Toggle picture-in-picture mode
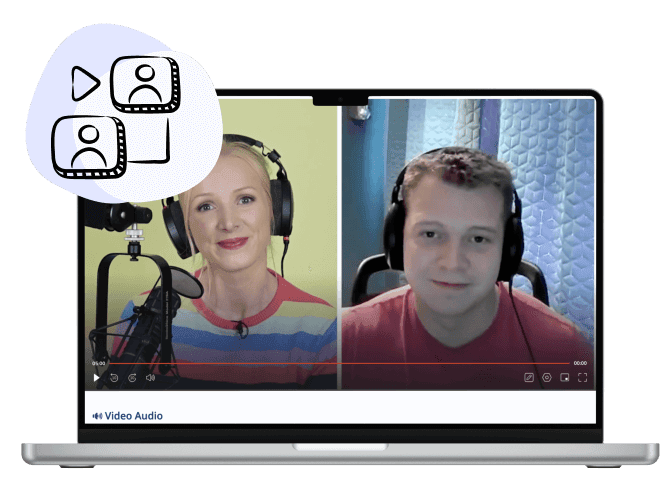Viewport: 660px width, 482px height. pos(565,378)
